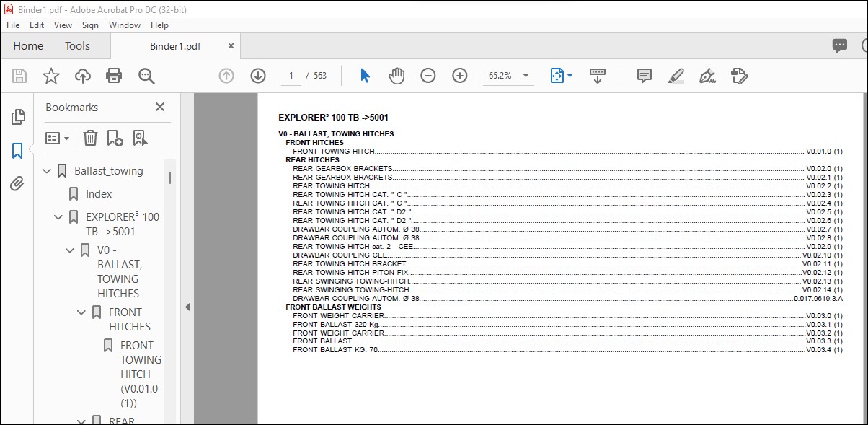The height and width of the screenshot is (425, 868).
Task: Open the find text magnifier
Action: (x=146, y=76)
